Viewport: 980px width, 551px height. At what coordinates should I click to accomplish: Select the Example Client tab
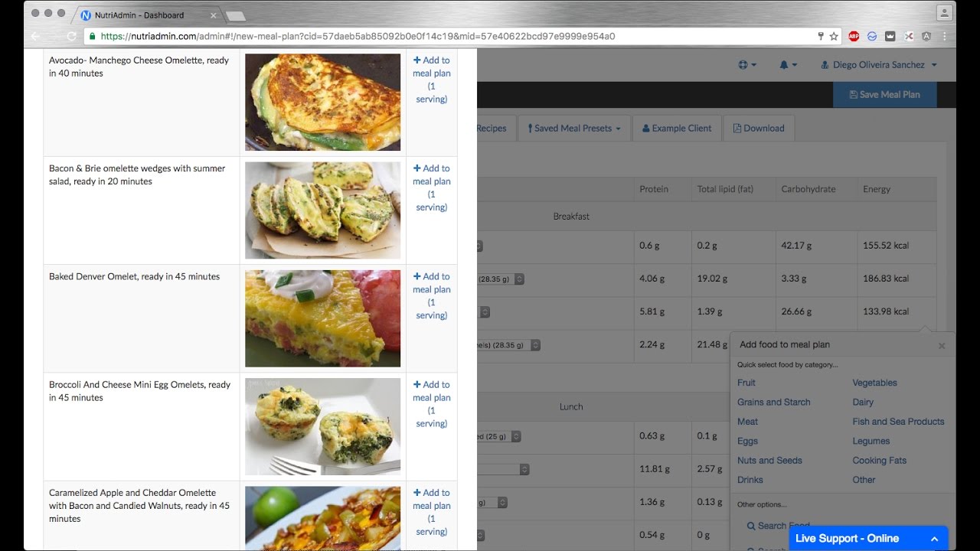[677, 129]
